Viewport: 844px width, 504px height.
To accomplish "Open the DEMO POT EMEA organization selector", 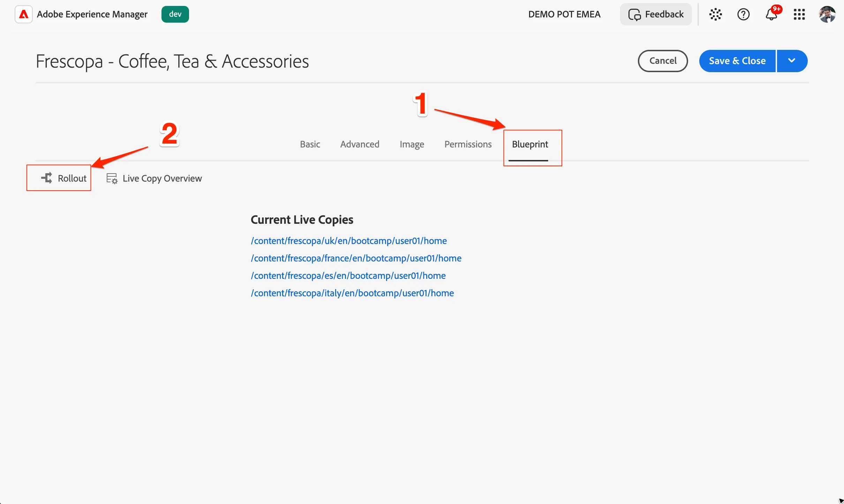I will click(564, 14).
